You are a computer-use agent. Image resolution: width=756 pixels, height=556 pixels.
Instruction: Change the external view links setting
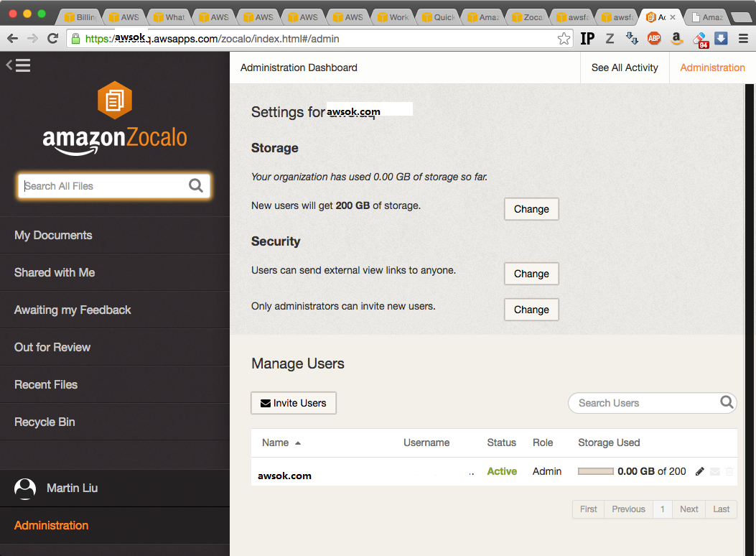click(531, 274)
